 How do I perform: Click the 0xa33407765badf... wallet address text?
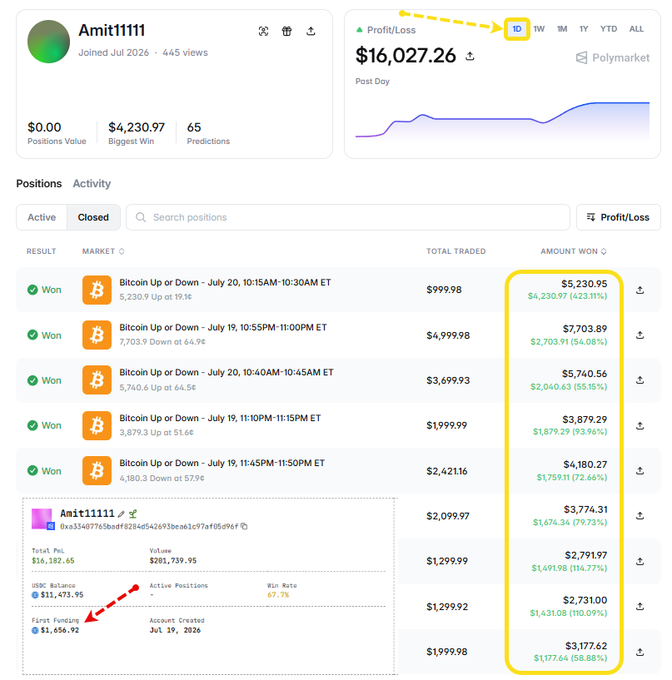149,526
